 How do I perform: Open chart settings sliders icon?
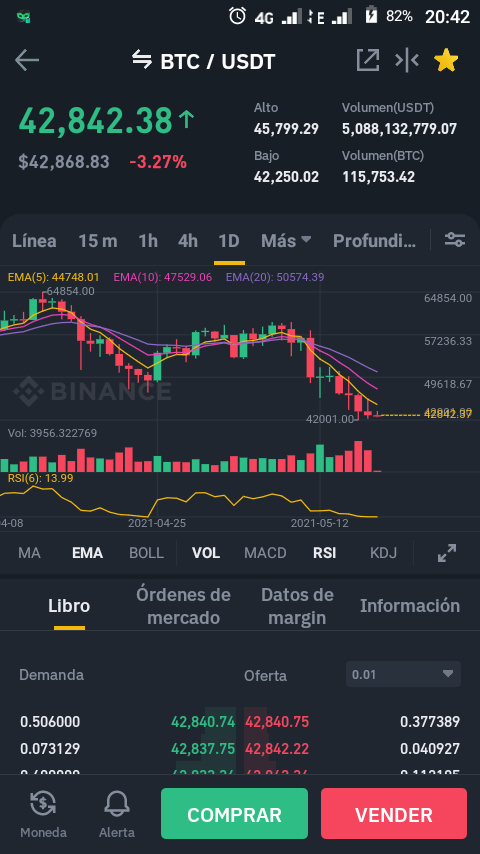point(455,240)
